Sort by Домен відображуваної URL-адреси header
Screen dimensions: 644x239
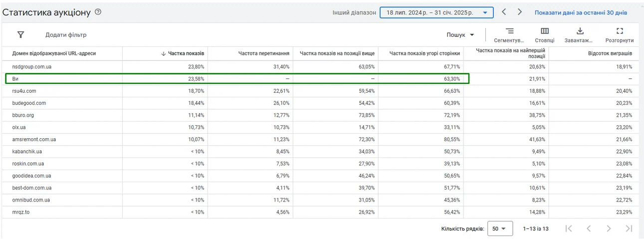tap(54, 53)
